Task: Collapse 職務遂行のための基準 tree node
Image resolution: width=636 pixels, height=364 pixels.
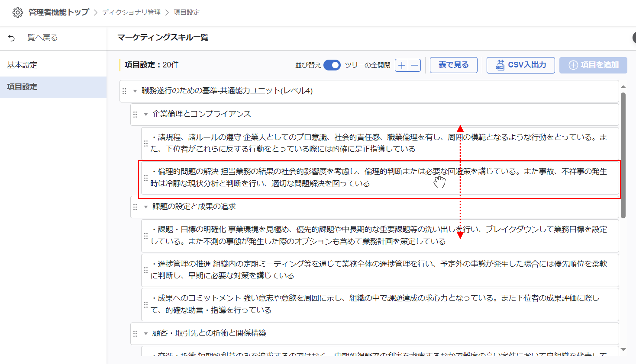Action: pyautogui.click(x=135, y=91)
